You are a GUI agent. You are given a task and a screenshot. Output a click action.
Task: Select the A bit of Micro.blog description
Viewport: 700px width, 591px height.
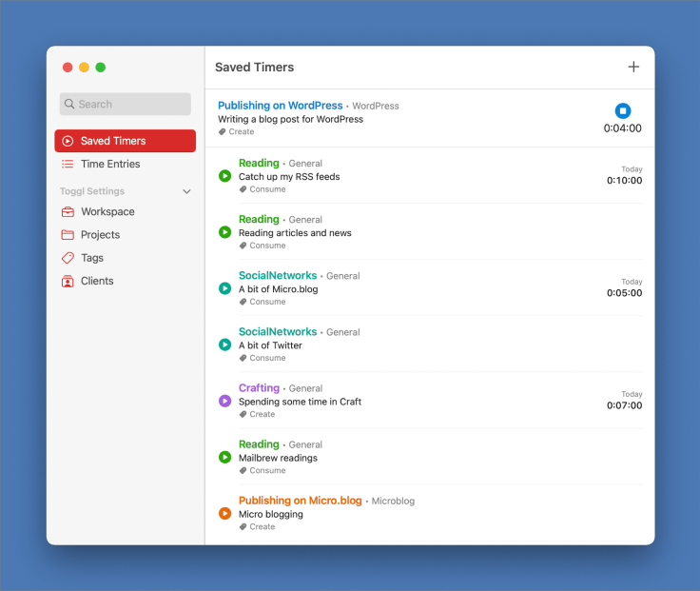click(x=279, y=289)
